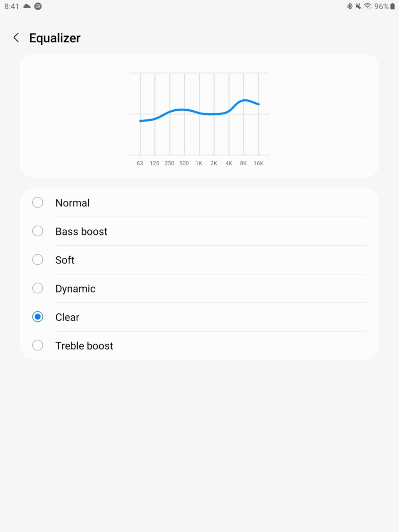Tap the clock time in status bar
The image size is (399, 532).
tap(12, 6)
